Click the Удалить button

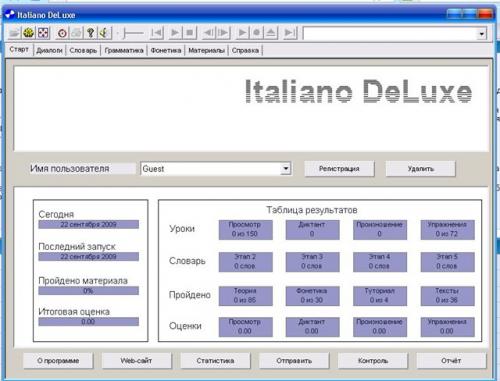[421, 169]
